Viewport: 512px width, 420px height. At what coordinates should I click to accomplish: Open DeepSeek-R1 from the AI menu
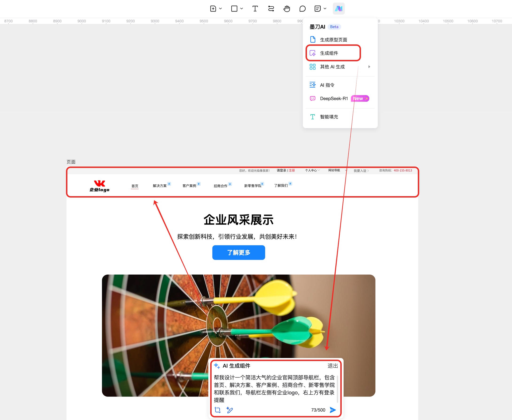coord(340,98)
